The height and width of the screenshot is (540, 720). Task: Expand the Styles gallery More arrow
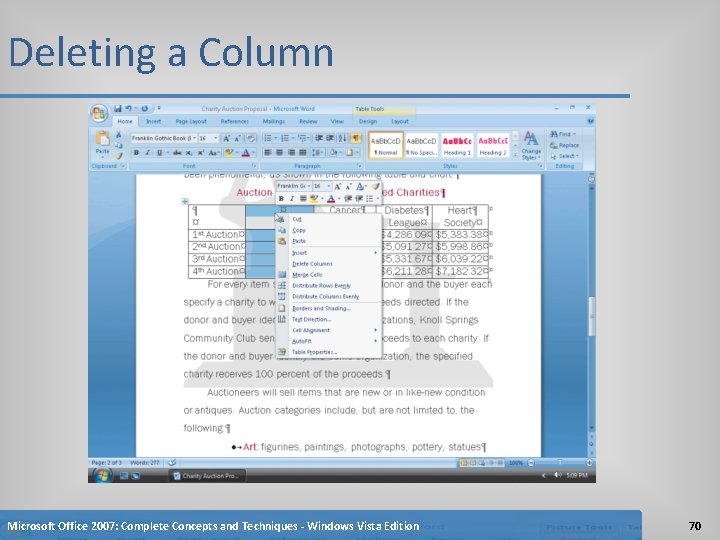coord(515,156)
